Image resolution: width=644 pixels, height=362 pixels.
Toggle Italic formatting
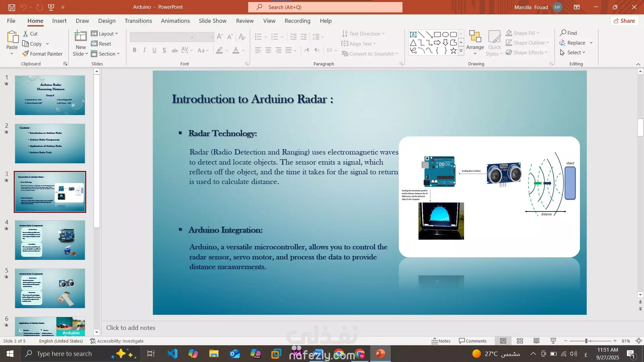(144, 50)
